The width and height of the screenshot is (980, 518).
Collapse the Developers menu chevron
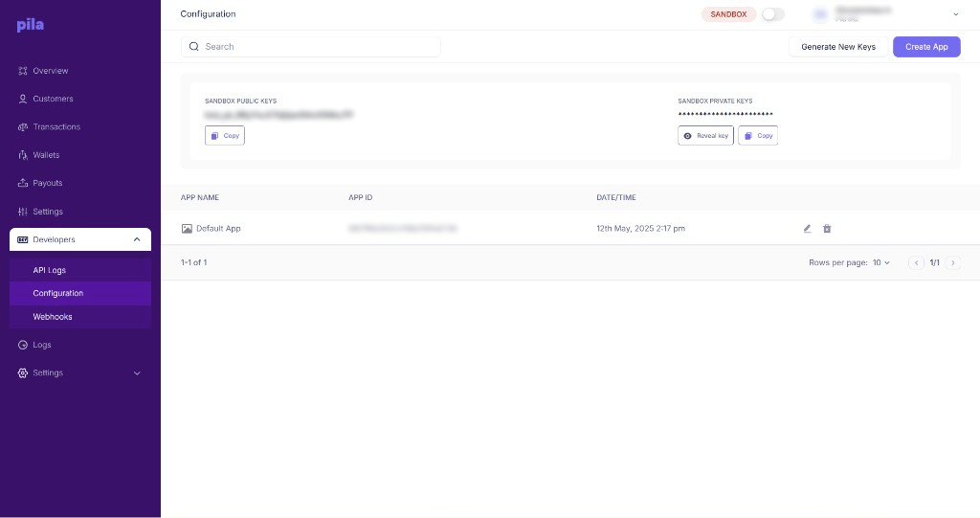click(x=137, y=239)
